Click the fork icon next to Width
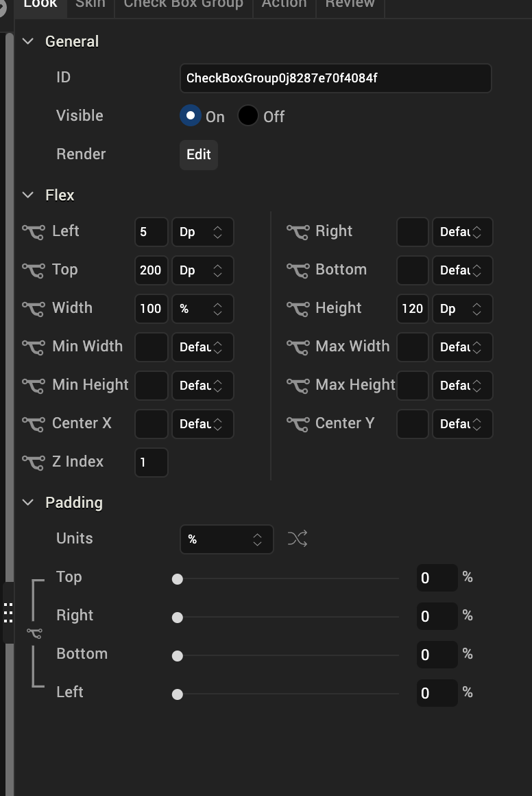This screenshot has width=532, height=796. point(34,309)
